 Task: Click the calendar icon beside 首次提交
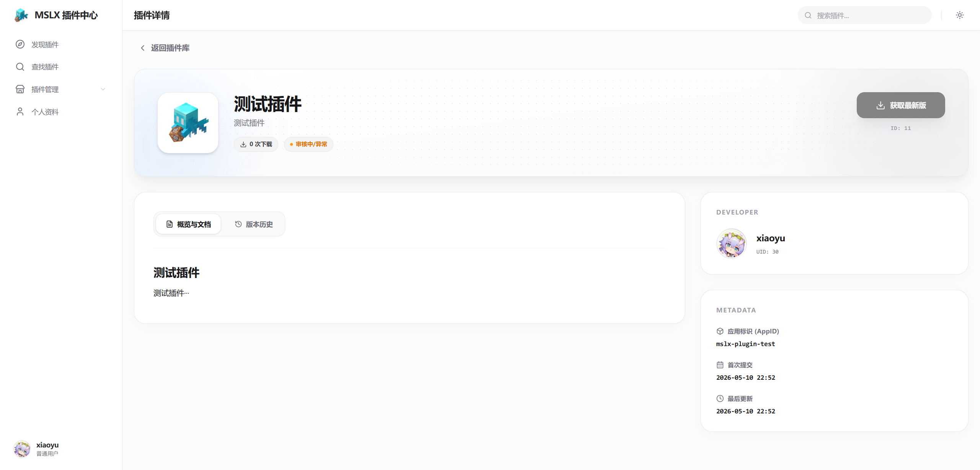(720, 365)
